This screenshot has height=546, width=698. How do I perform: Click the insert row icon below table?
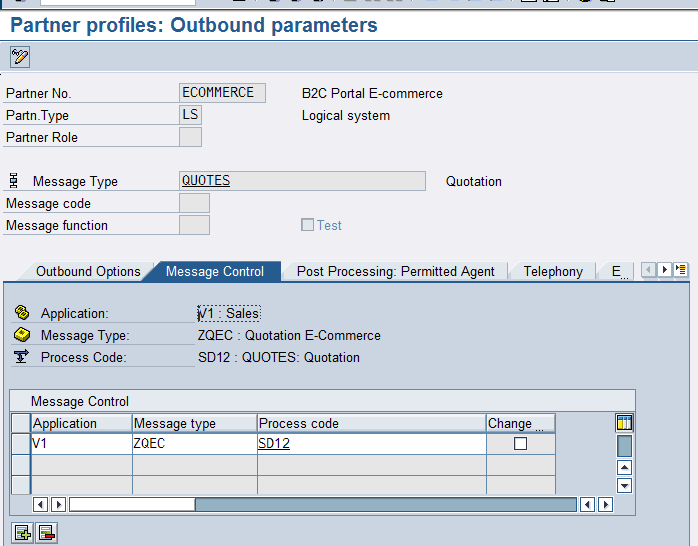point(21,532)
